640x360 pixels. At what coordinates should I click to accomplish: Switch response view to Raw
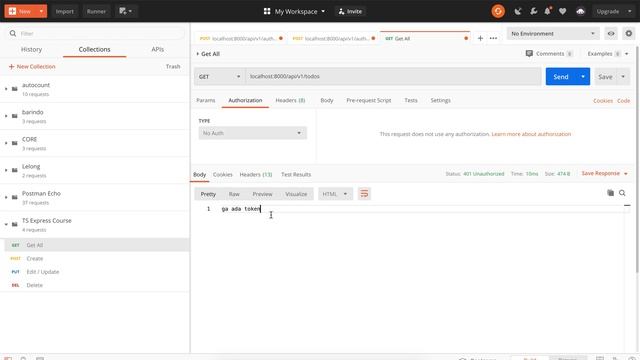coord(234,194)
